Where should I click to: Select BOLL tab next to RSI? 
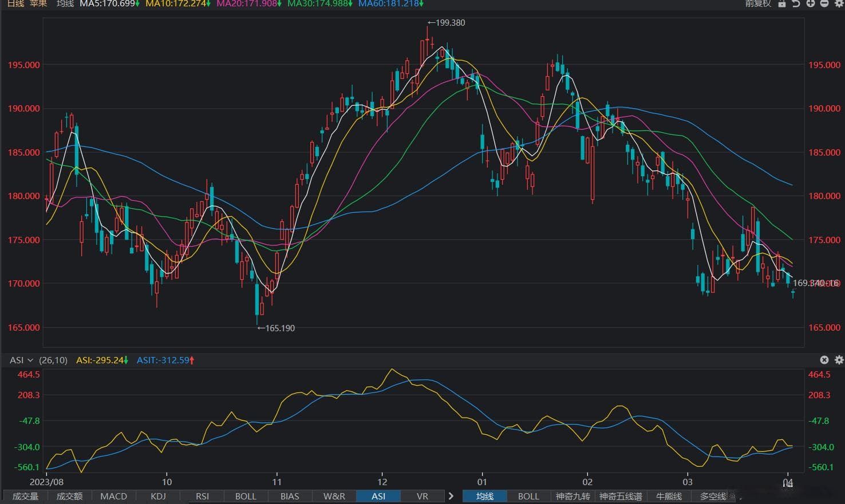click(246, 496)
